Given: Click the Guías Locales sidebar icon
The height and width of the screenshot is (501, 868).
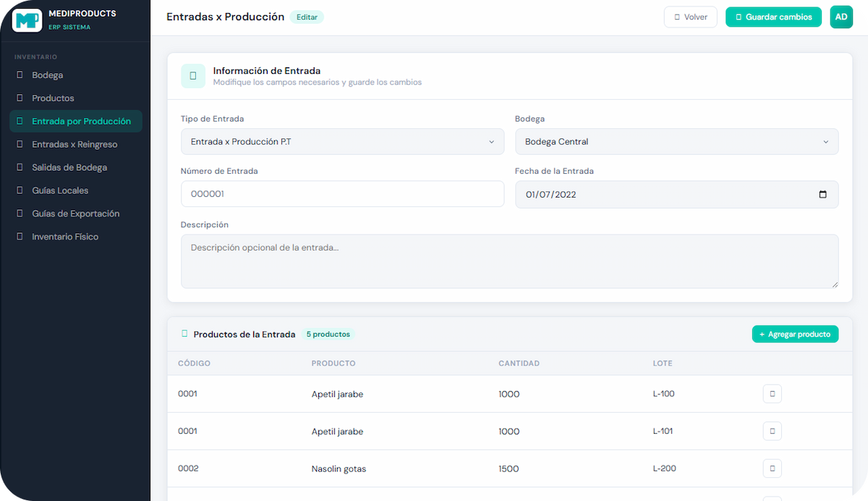Looking at the screenshot, I should [20, 191].
